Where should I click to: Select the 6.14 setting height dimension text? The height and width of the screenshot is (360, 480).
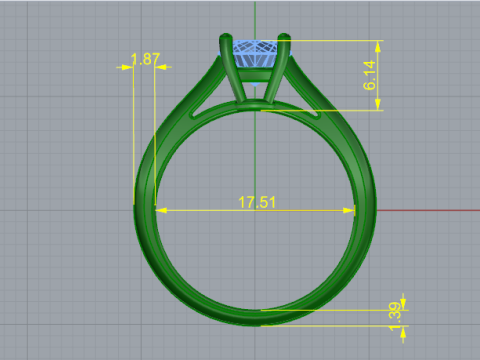point(369,75)
